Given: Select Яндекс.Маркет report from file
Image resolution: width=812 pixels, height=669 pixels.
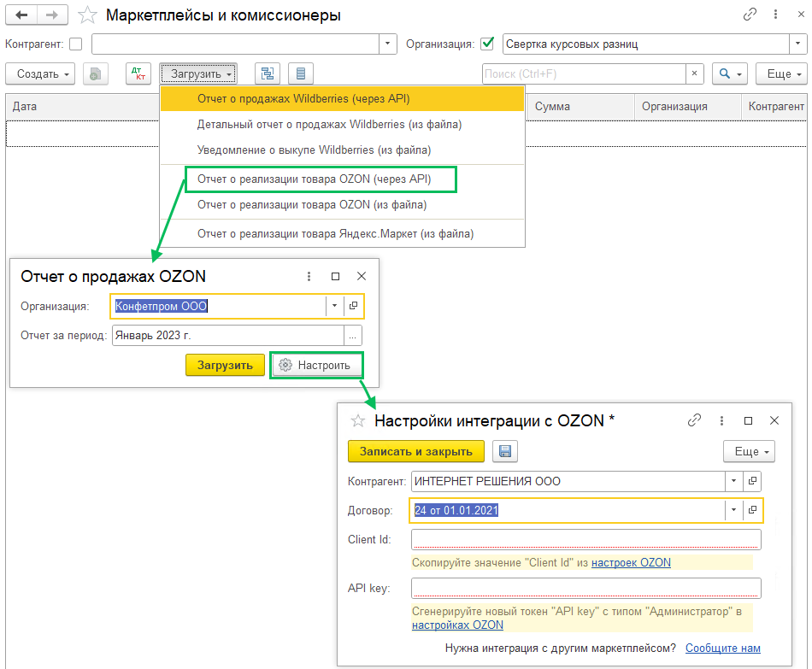Looking at the screenshot, I should pyautogui.click(x=335, y=233).
